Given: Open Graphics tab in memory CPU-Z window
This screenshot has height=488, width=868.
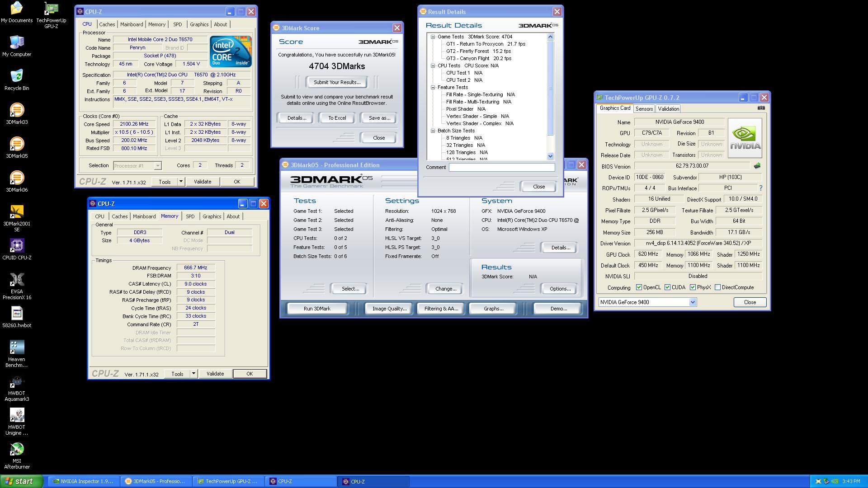Looking at the screenshot, I should (212, 216).
